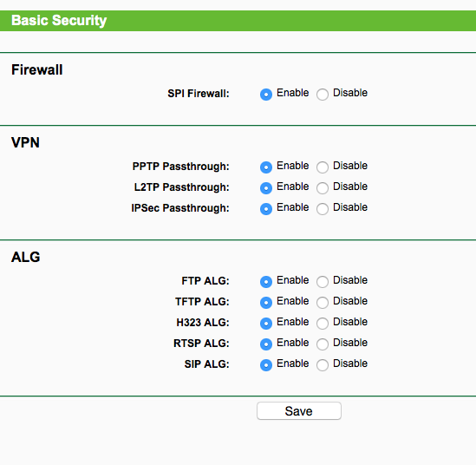
Task: Enable FTP ALG radio button
Action: 266,282
